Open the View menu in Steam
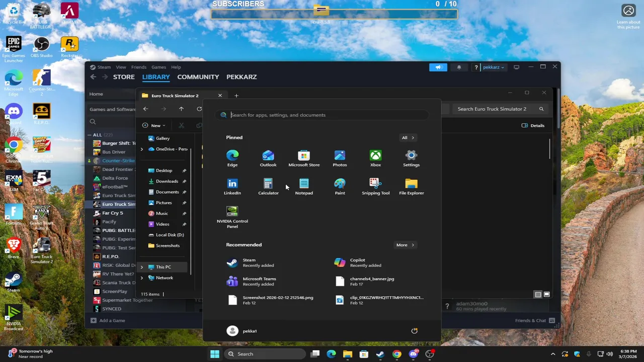The width and height of the screenshot is (644, 362). point(121,67)
